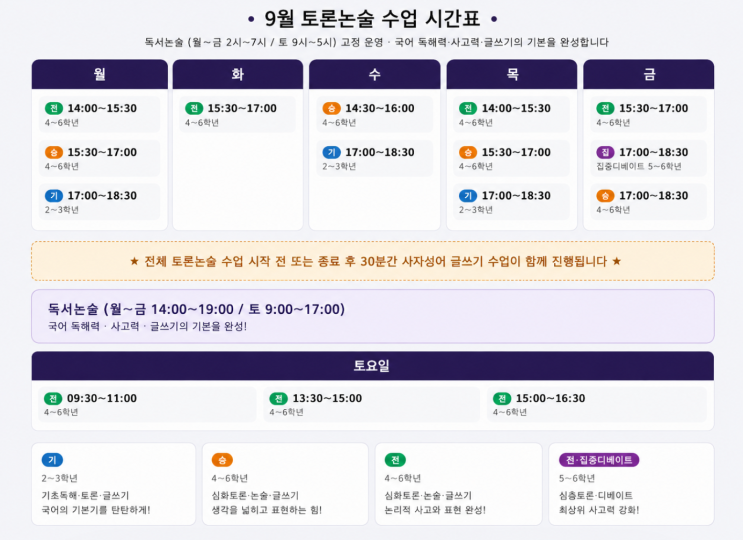Select the 금 day header
Screen dimensions: 743x540
click(x=649, y=74)
